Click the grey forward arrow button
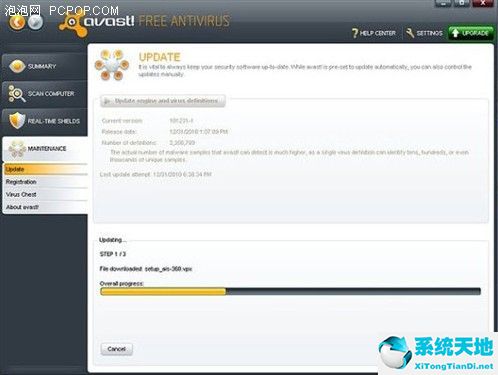 tap(35, 22)
